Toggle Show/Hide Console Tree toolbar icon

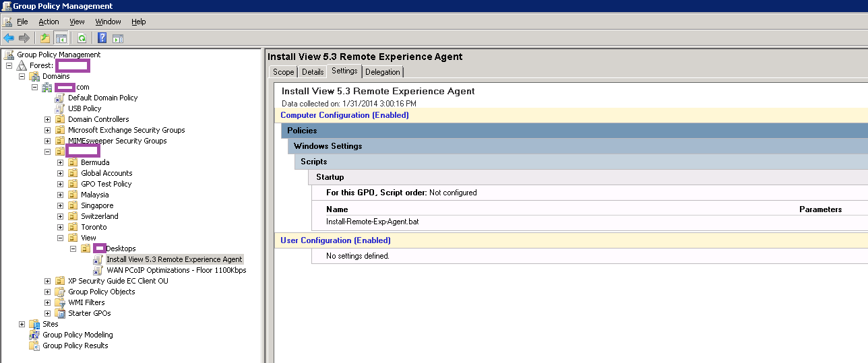[x=61, y=38]
